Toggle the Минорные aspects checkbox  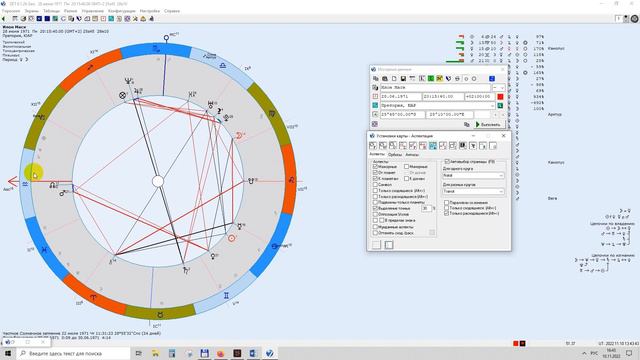tap(407, 167)
